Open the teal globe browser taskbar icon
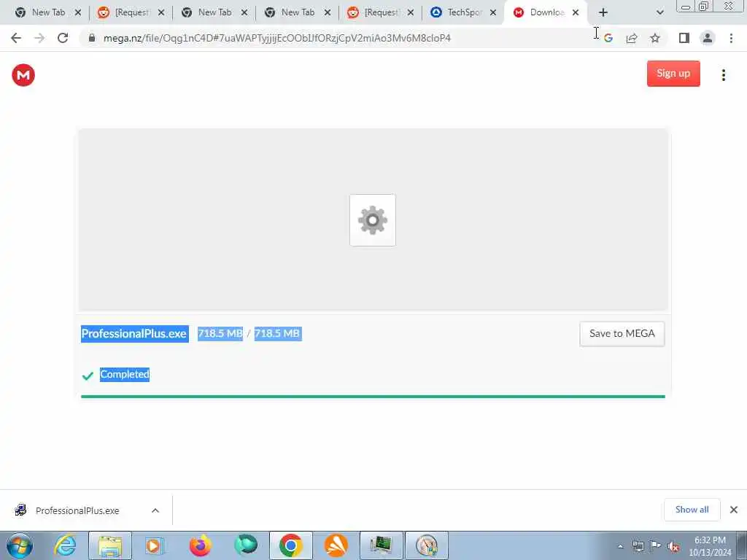 pyautogui.click(x=245, y=545)
